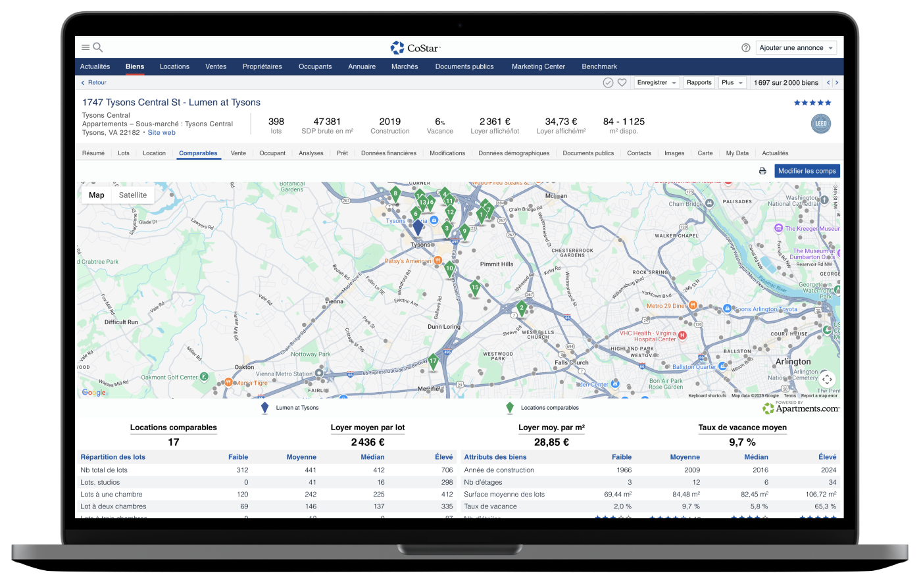The width and height of the screenshot is (921, 588).
Task: Expand the Plus dropdown menu
Action: click(x=732, y=83)
